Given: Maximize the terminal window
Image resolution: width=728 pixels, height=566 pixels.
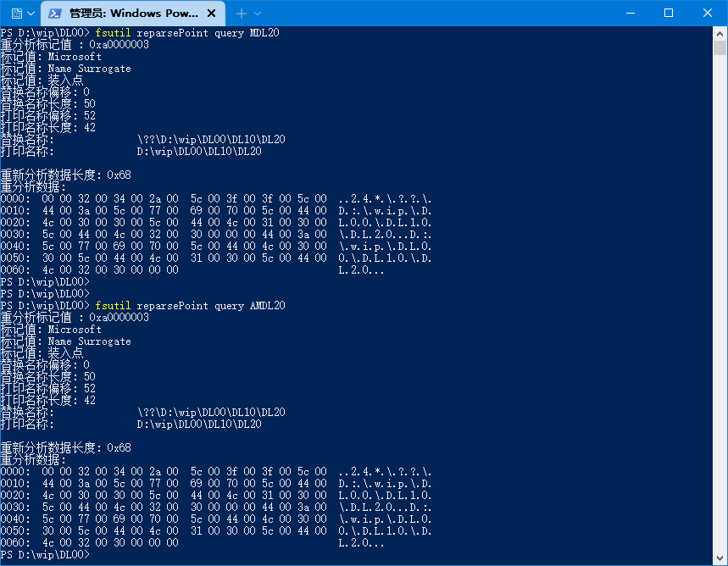Looking at the screenshot, I should [x=669, y=13].
